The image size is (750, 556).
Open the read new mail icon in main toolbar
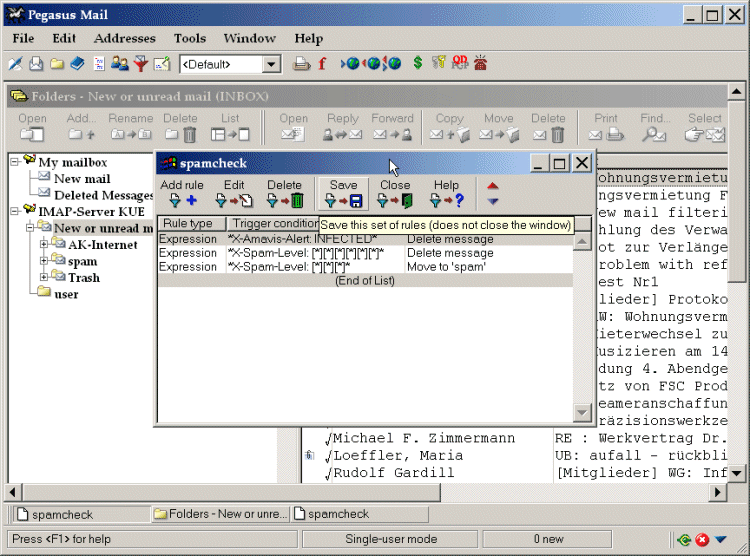click(36, 64)
